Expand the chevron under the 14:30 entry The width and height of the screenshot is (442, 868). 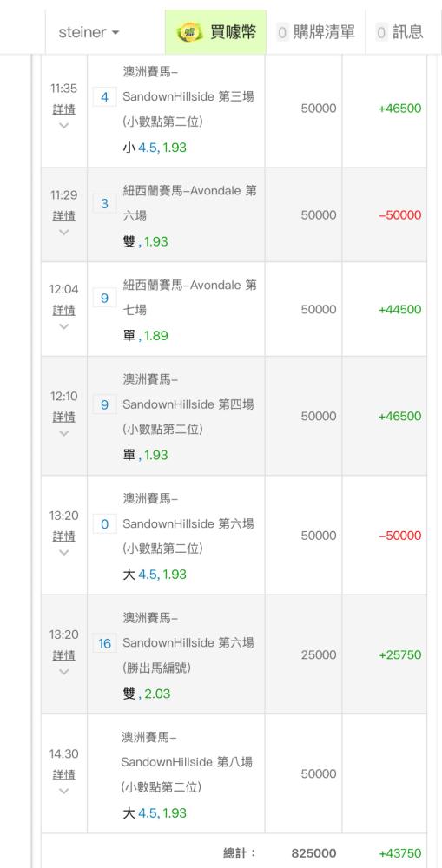tap(63, 791)
